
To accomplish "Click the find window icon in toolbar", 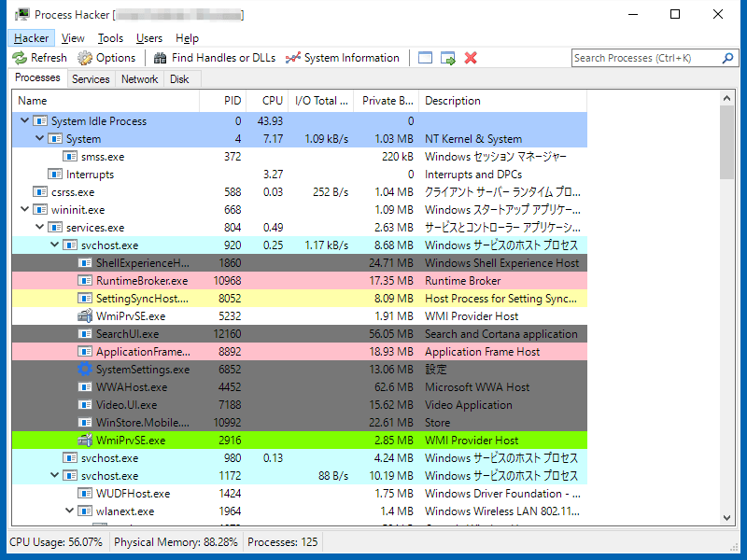I will (x=425, y=58).
